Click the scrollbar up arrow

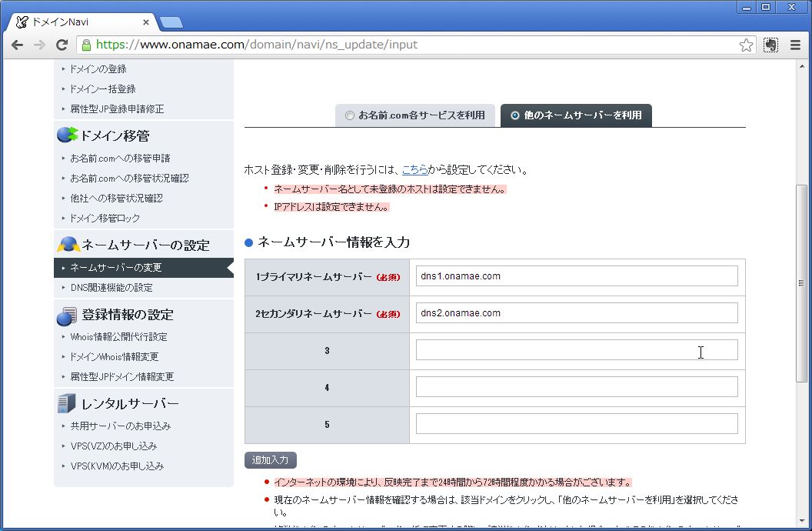(x=802, y=66)
